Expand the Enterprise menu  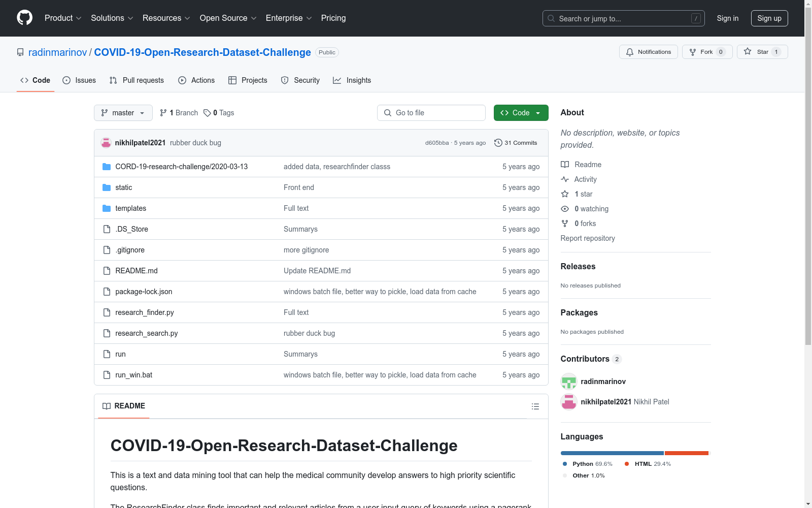click(x=289, y=18)
